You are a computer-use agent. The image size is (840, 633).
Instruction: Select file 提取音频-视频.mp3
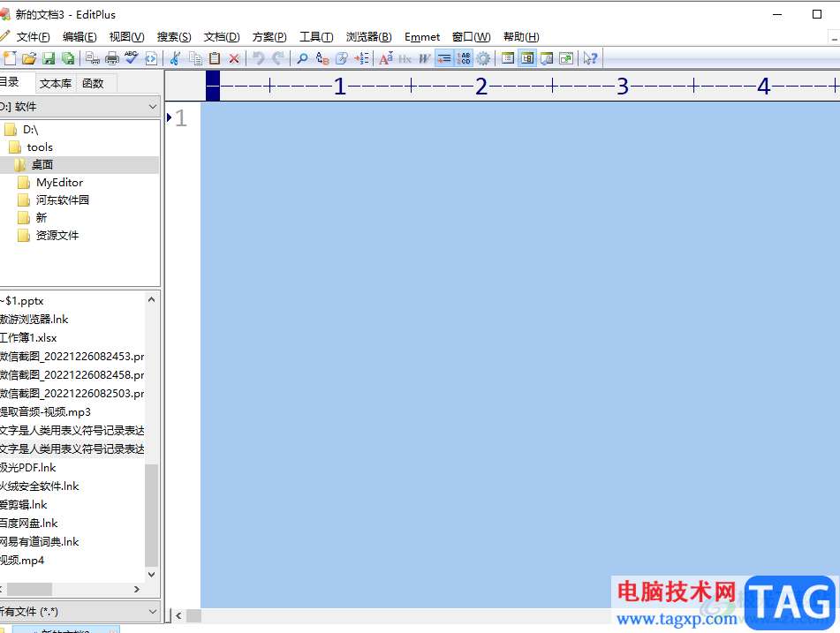(46, 411)
